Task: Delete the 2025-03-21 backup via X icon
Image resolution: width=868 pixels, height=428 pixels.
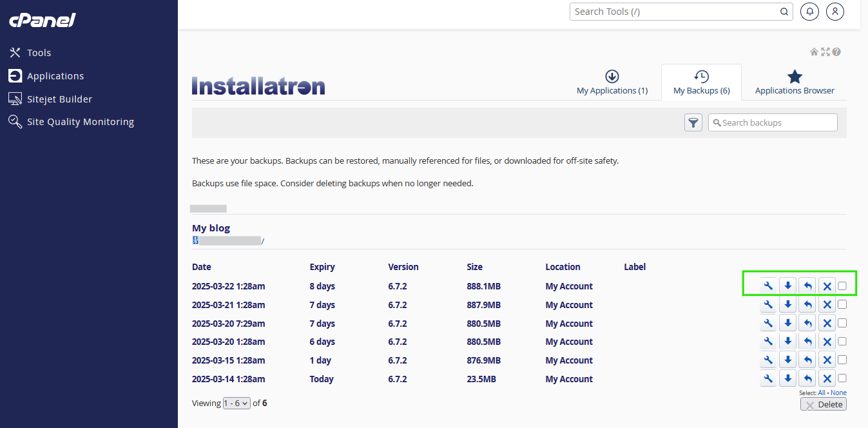Action: coord(827,305)
